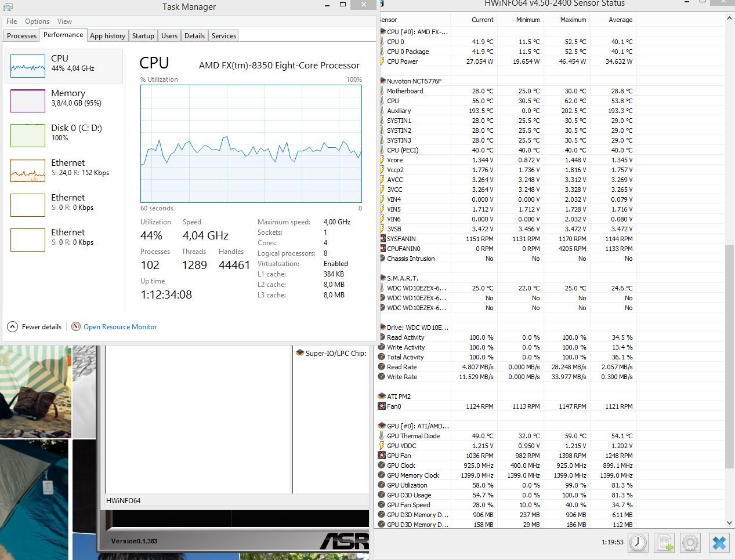735x560 pixels.
Task: Open the Startup tab
Action: tap(143, 35)
